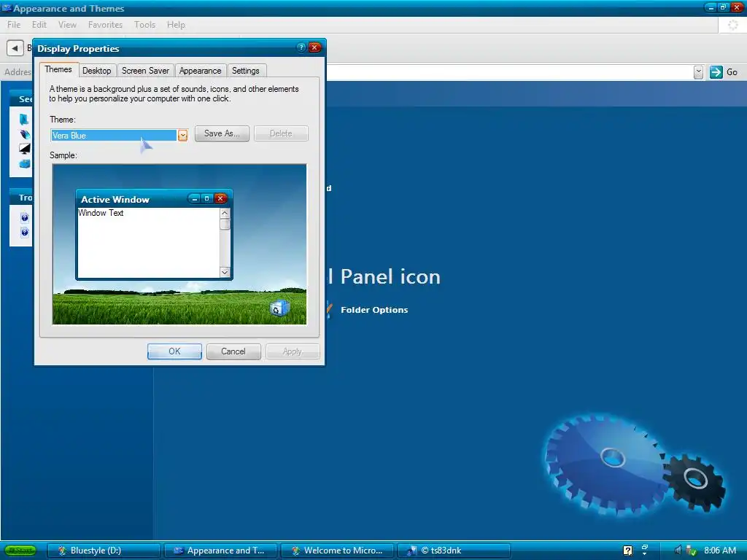This screenshot has height=560, width=747.
Task: Click the Apply button
Action: pyautogui.click(x=293, y=351)
